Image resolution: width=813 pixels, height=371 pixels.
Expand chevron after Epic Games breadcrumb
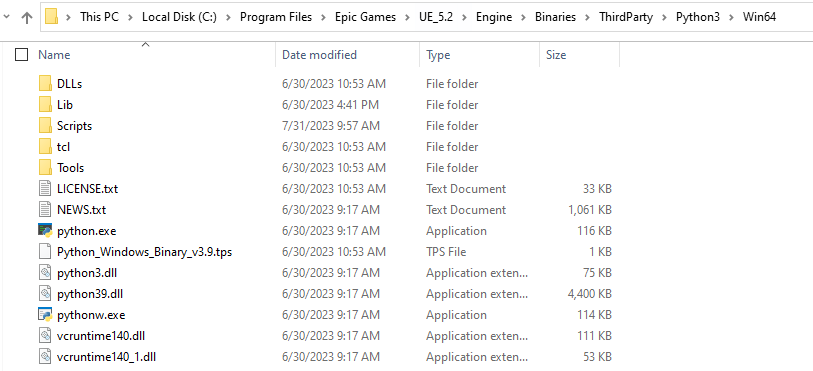407,17
